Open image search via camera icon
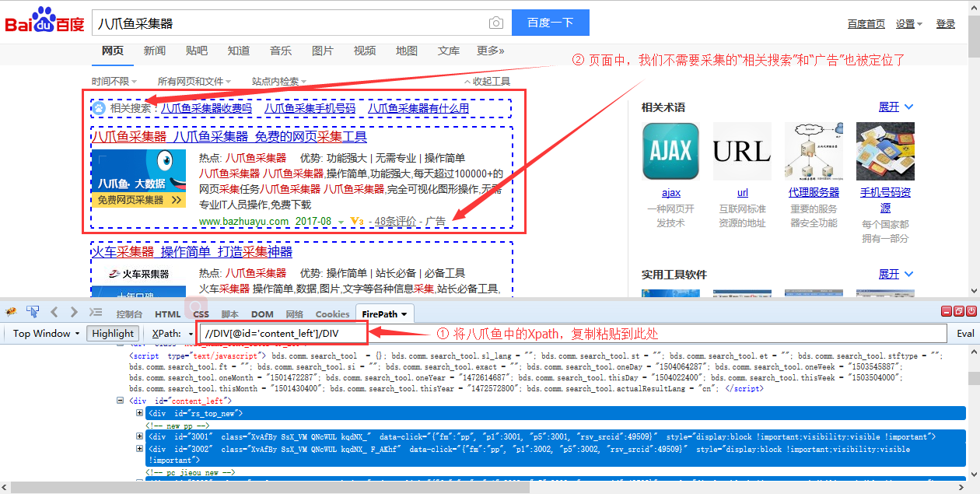The height and width of the screenshot is (494, 980). pos(495,23)
